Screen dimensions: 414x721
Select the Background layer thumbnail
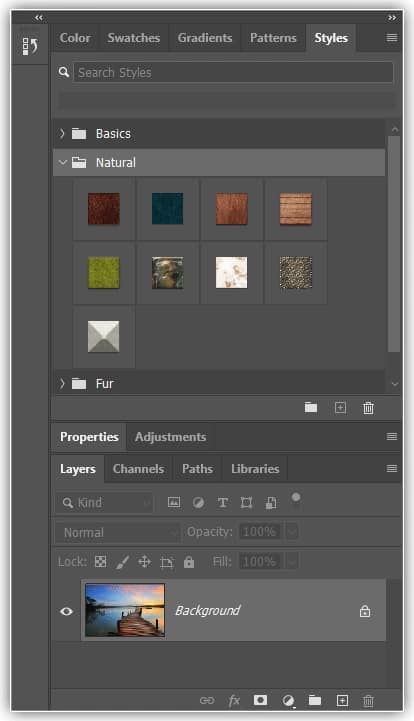pyautogui.click(x=125, y=611)
